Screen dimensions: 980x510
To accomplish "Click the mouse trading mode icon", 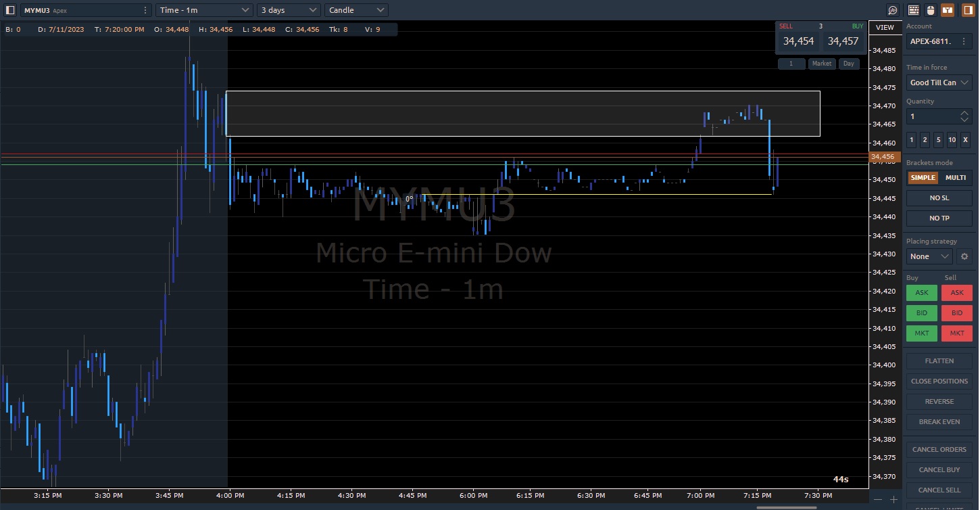I will pos(930,10).
